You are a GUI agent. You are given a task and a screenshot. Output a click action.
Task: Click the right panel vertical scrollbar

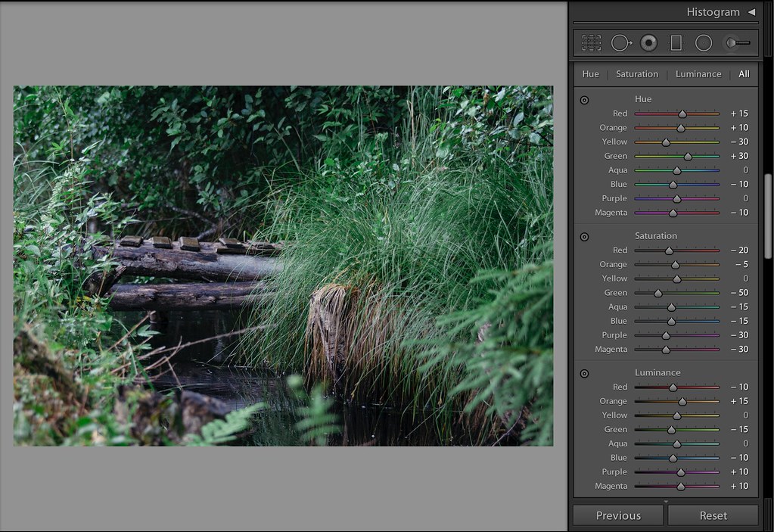(x=769, y=216)
